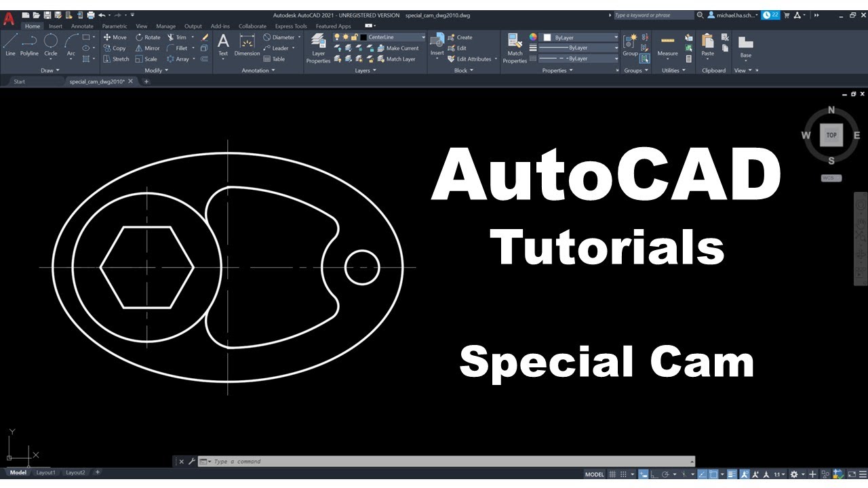This screenshot has height=488, width=868.
Task: Click the Undo arrow
Action: point(102,15)
